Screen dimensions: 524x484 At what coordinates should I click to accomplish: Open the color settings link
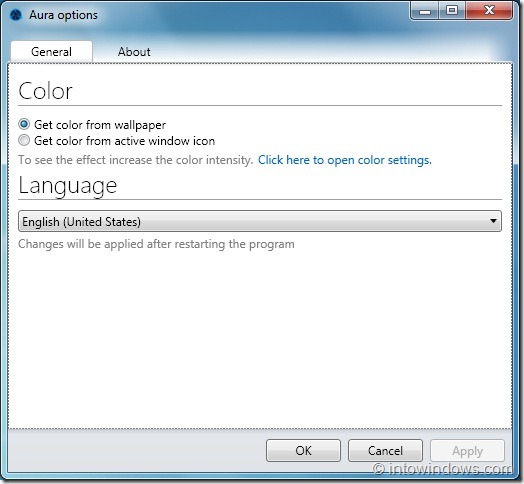pyautogui.click(x=345, y=160)
